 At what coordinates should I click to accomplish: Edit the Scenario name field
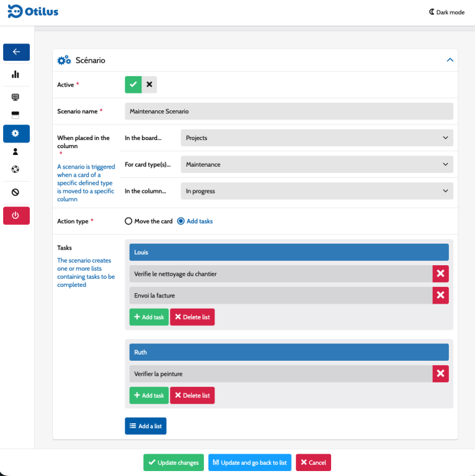tap(289, 111)
